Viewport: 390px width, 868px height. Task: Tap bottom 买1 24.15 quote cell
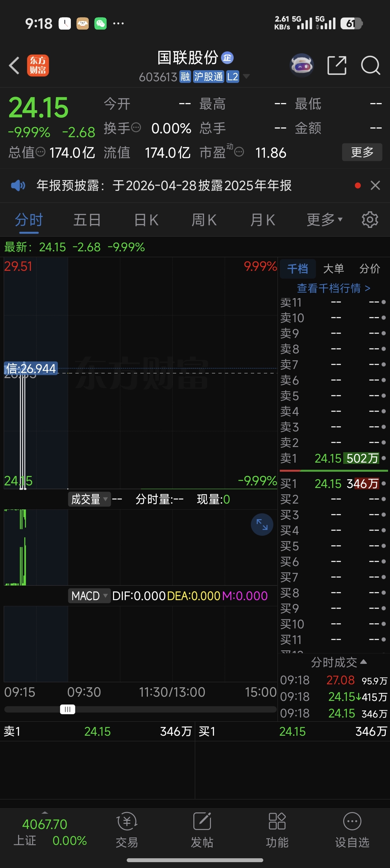(292, 731)
